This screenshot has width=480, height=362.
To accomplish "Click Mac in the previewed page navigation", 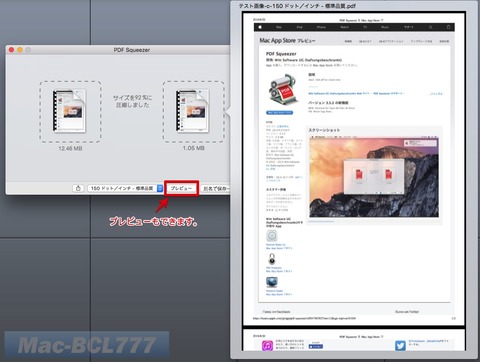I will (279, 27).
